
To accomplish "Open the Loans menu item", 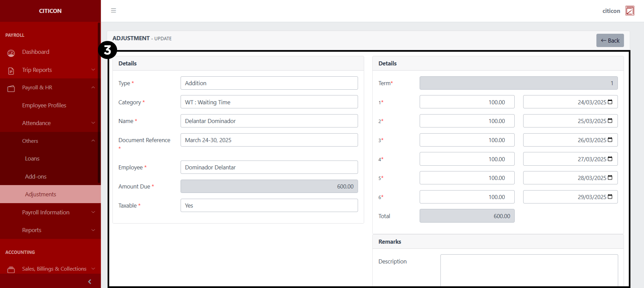I will (x=32, y=158).
